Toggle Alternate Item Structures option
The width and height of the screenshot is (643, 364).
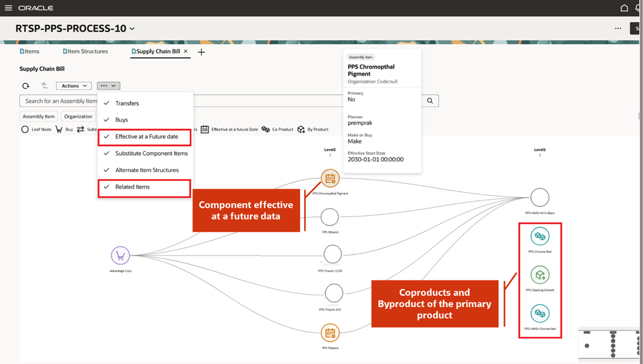(145, 170)
